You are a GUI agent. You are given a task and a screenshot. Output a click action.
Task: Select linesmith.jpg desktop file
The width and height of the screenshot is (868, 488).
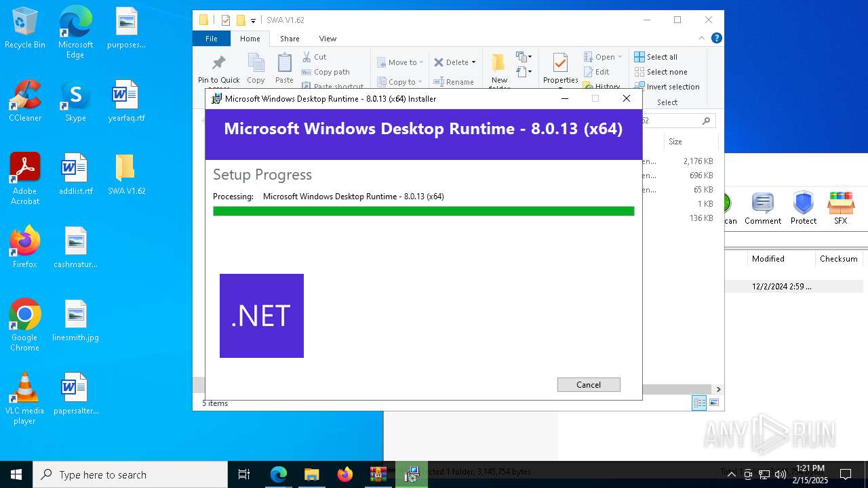(x=75, y=321)
